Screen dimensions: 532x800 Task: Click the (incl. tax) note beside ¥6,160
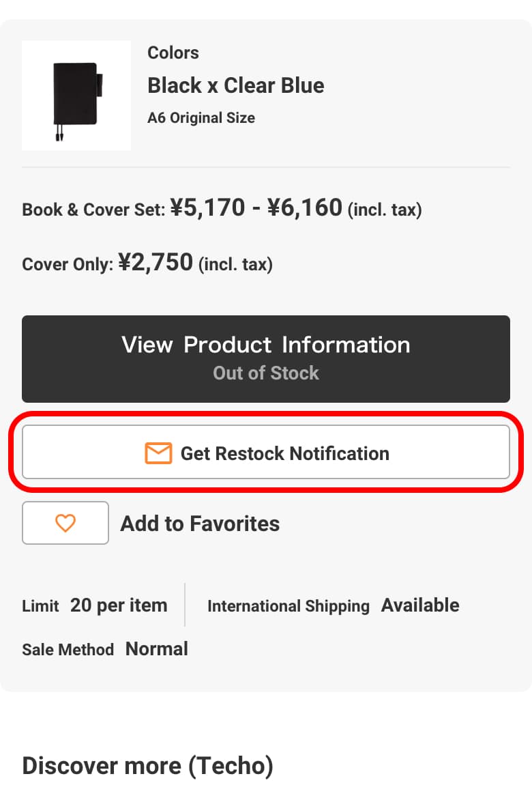click(x=385, y=210)
